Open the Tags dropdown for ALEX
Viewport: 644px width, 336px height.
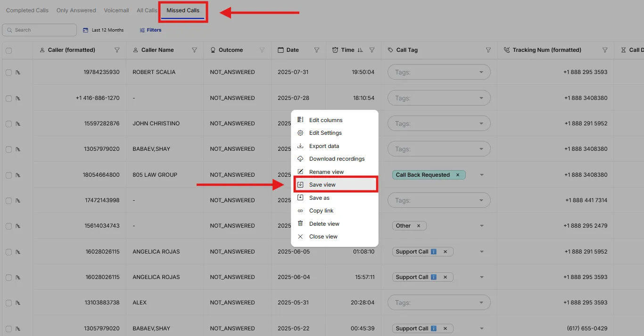[439, 303]
